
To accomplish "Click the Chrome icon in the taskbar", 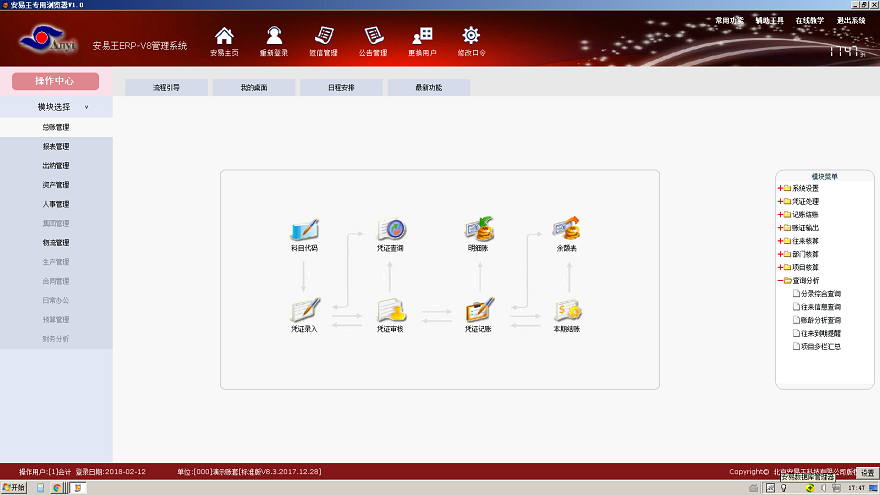I will 57,488.
